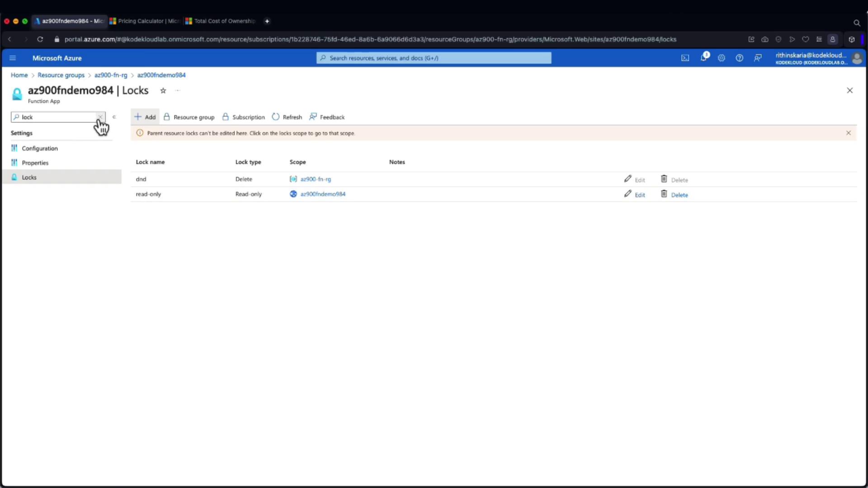Viewport: 868px width, 488px height.
Task: Click the header feedback icon
Action: point(758,58)
